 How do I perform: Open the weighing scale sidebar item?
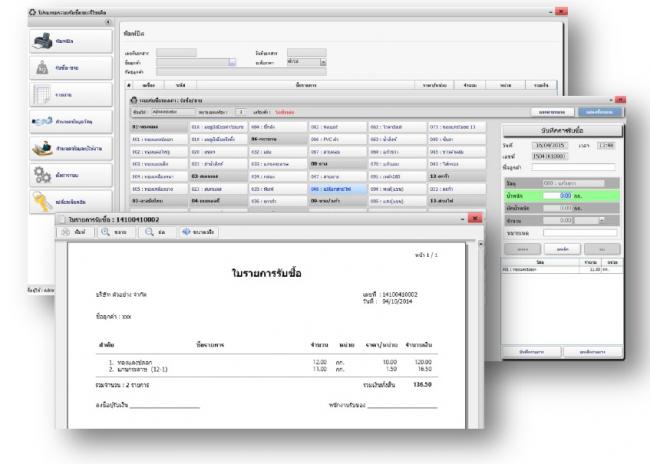point(71,68)
